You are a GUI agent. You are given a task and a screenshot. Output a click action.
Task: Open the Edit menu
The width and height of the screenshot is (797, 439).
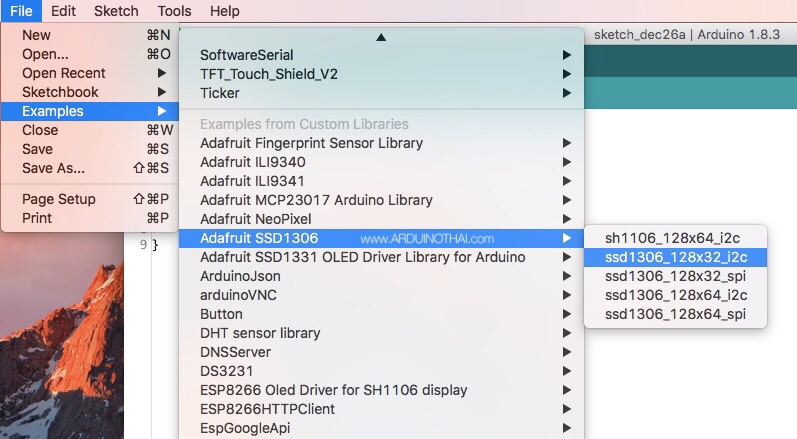pos(63,11)
